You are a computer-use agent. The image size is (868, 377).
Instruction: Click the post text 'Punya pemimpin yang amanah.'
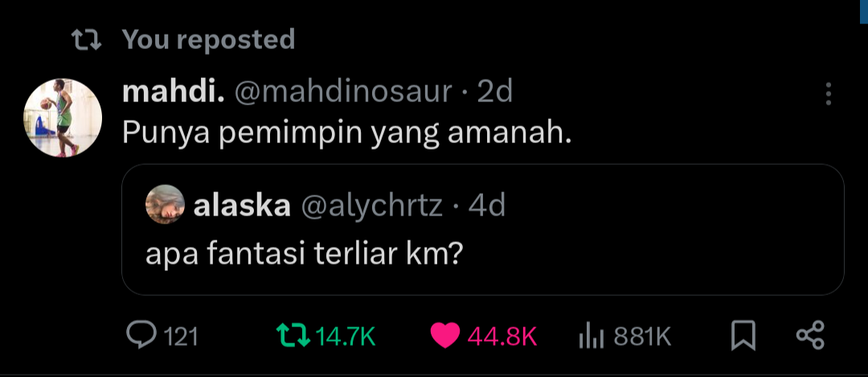346,134
